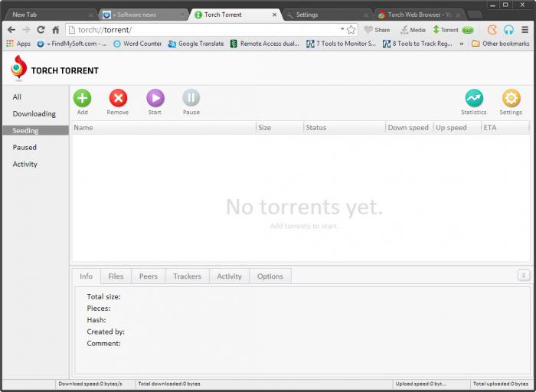
Task: Open the FindMySoft.com bookmark
Action: [72, 44]
